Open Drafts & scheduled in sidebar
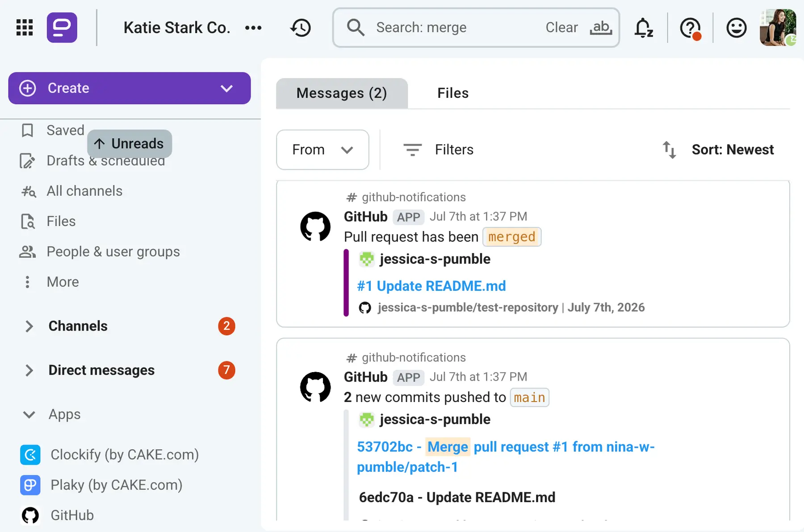This screenshot has width=804, height=532. point(106,161)
